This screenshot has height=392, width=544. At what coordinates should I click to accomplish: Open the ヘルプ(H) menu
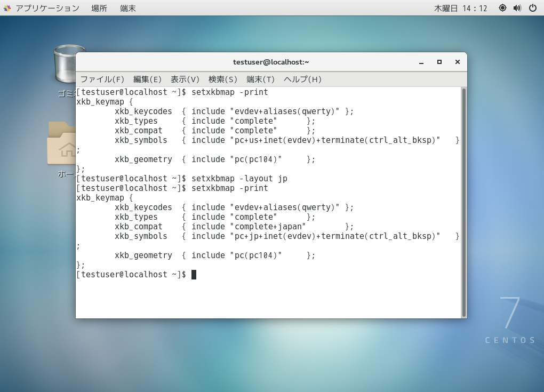coord(302,79)
